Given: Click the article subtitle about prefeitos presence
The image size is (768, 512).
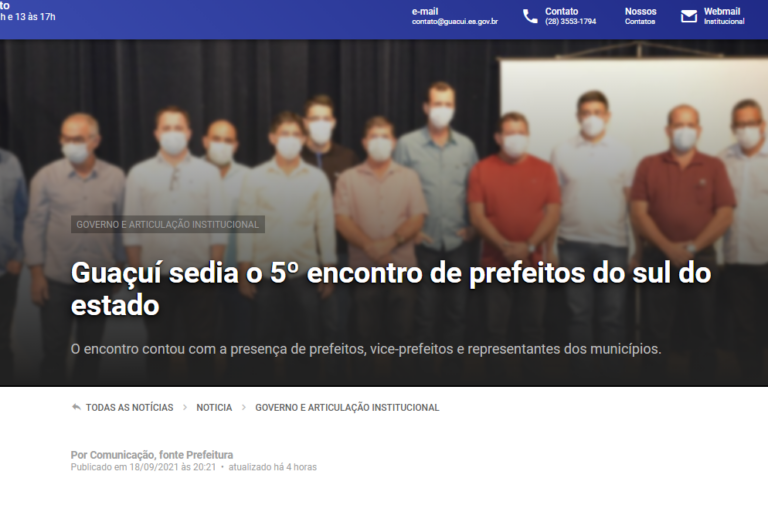Looking at the screenshot, I should [366, 349].
